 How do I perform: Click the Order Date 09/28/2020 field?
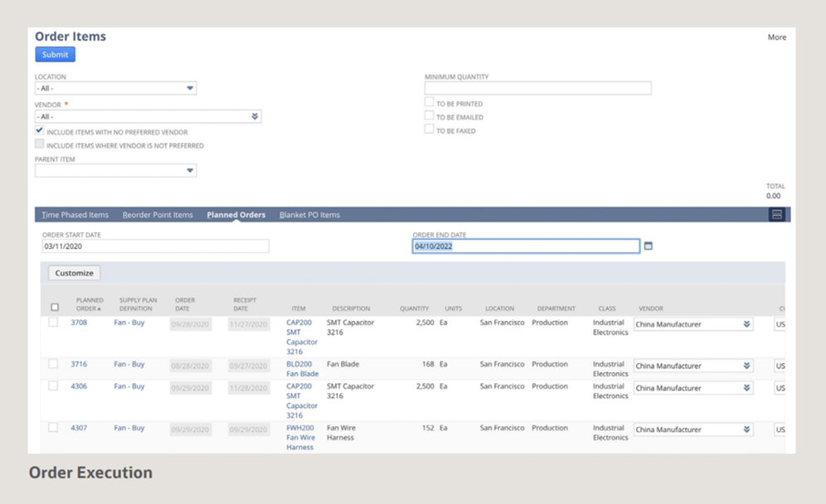(x=190, y=324)
